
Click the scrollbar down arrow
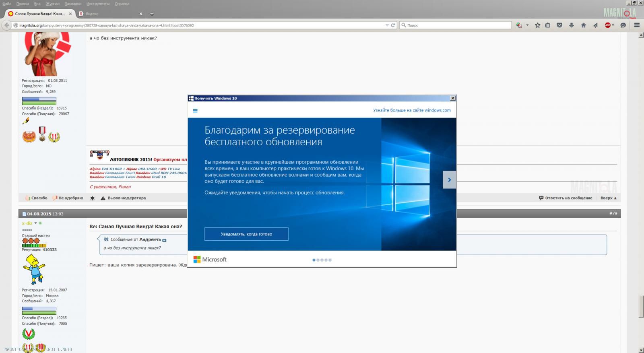point(641,350)
